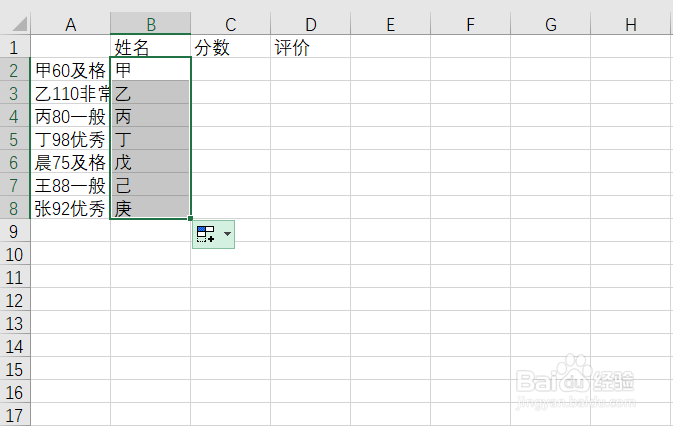This screenshot has width=673, height=426.
Task: Select column B header
Action: [x=151, y=24]
